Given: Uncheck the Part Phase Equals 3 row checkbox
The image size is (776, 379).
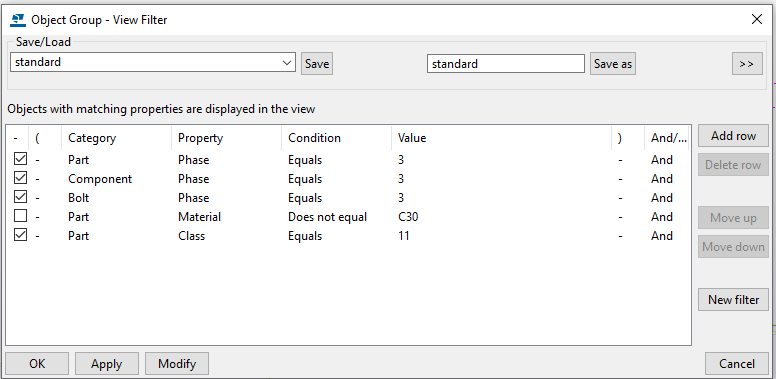Looking at the screenshot, I should tap(20, 159).
